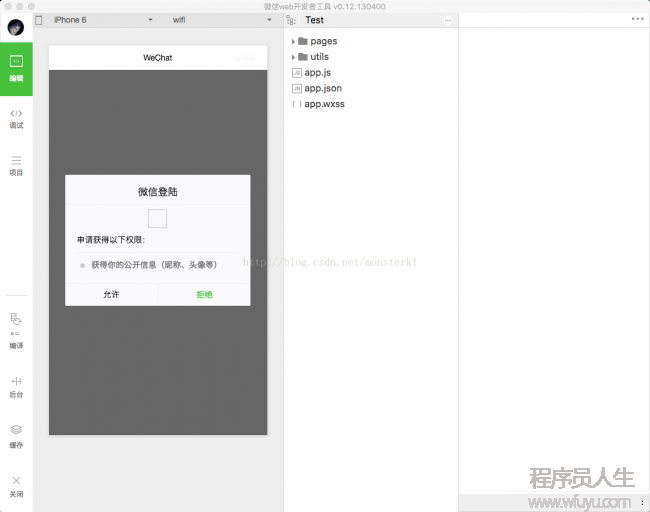Open the editor panel three-dots menu

(x=638, y=19)
